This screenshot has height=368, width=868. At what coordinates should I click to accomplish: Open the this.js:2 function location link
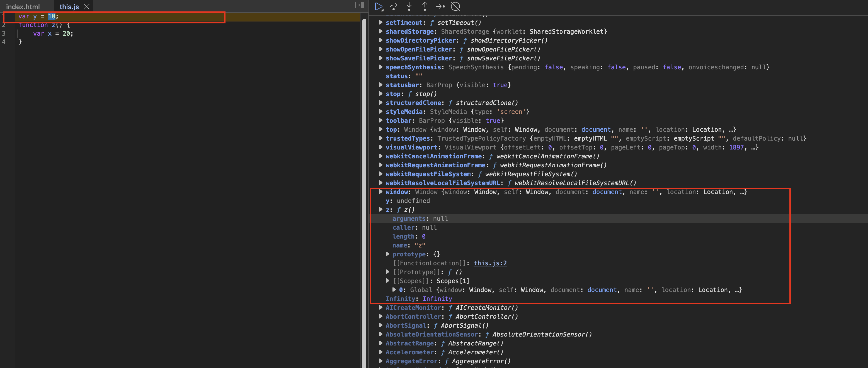pos(490,263)
